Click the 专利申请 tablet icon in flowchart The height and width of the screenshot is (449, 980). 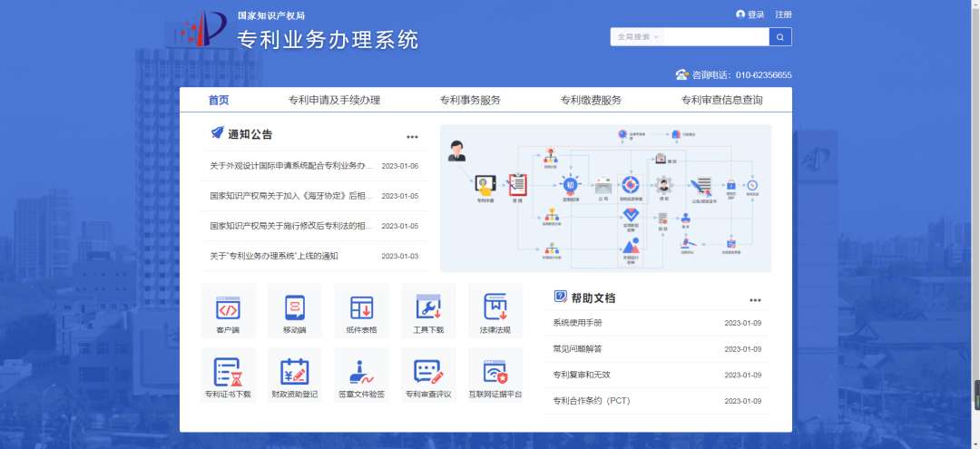(485, 184)
